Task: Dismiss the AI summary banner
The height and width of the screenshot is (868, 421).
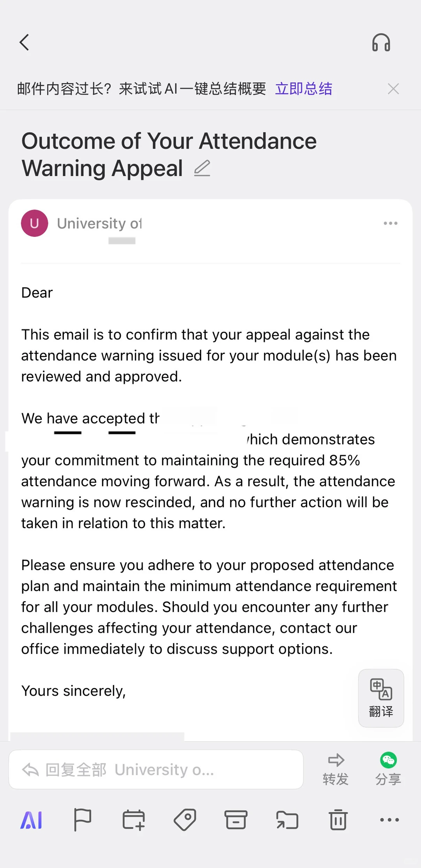Action: tap(393, 89)
